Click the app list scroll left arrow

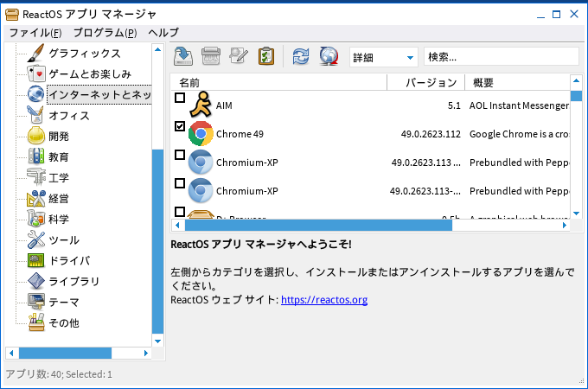[x=178, y=226]
